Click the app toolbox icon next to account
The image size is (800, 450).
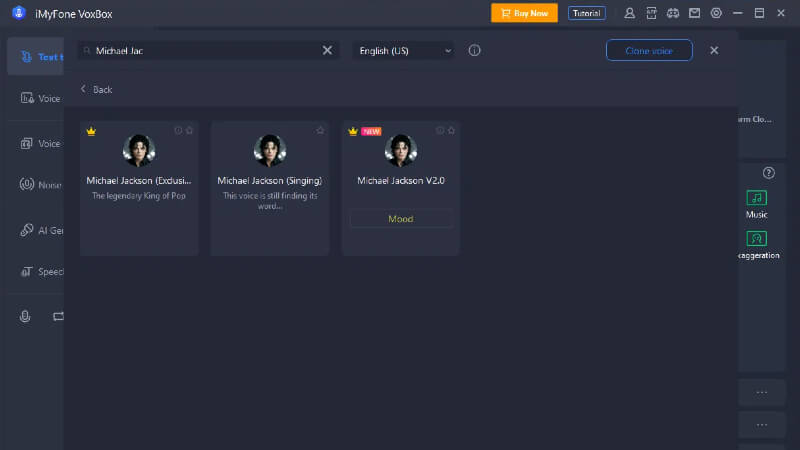pos(652,13)
